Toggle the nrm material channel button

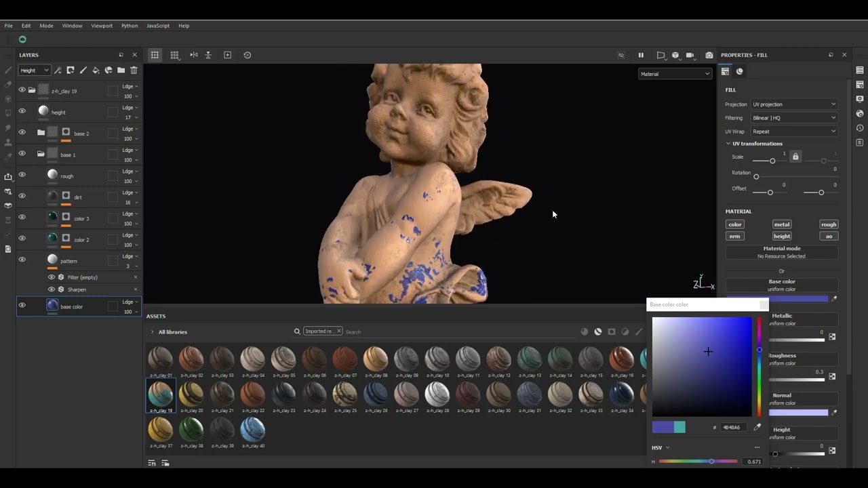pyautogui.click(x=735, y=237)
